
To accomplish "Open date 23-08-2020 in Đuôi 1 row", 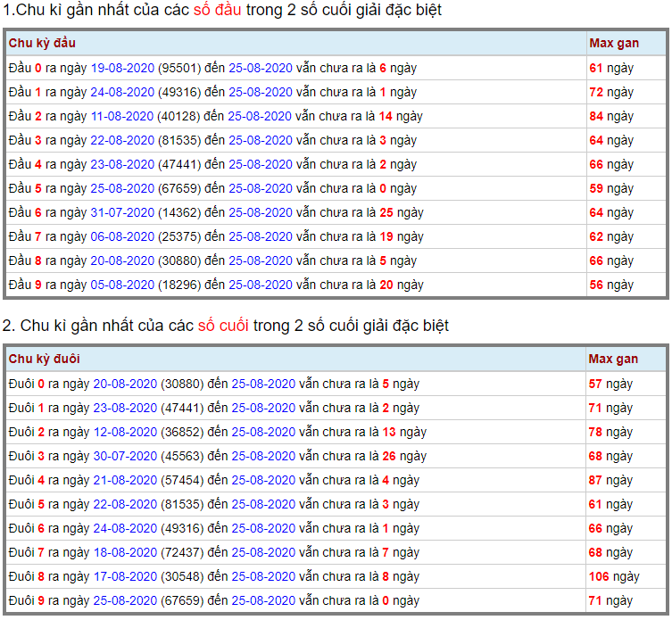I will [125, 408].
